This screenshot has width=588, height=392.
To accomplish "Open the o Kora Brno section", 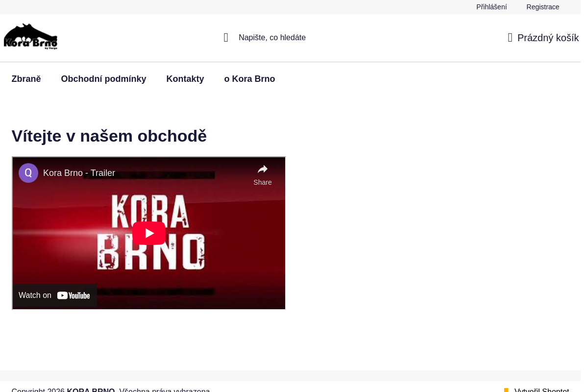I will [249, 79].
